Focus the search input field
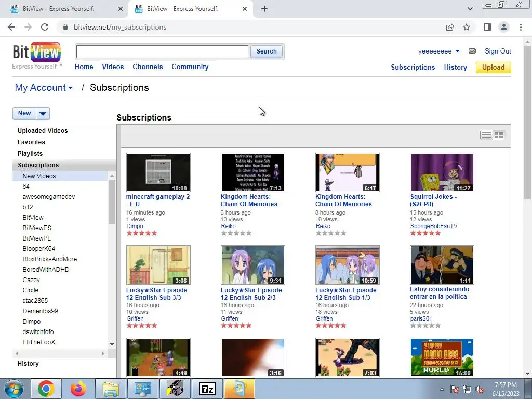 click(162, 51)
